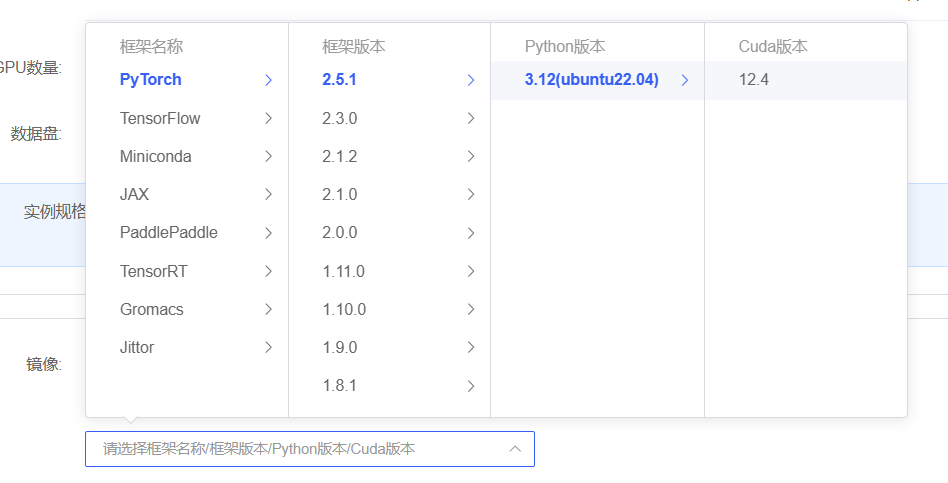Click the 框架名称 column header text
Viewport: 948px width, 483px height.
point(151,47)
